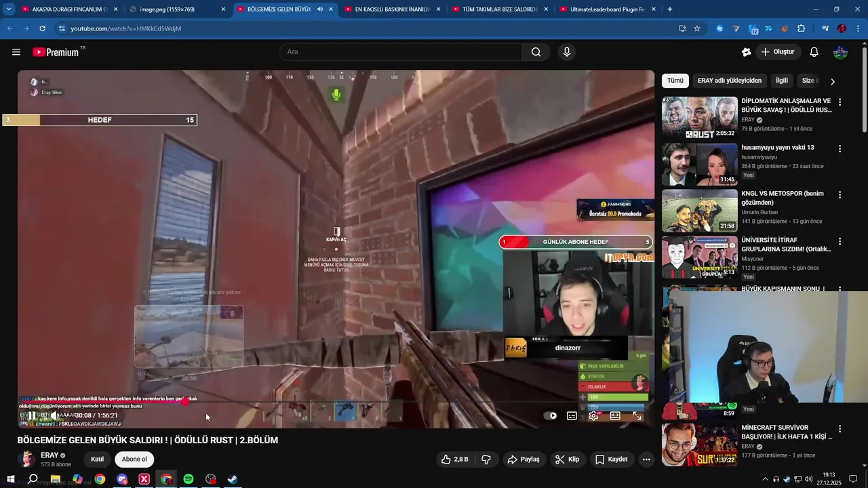
Task: Show next filter chips with the arrow
Action: [833, 81]
